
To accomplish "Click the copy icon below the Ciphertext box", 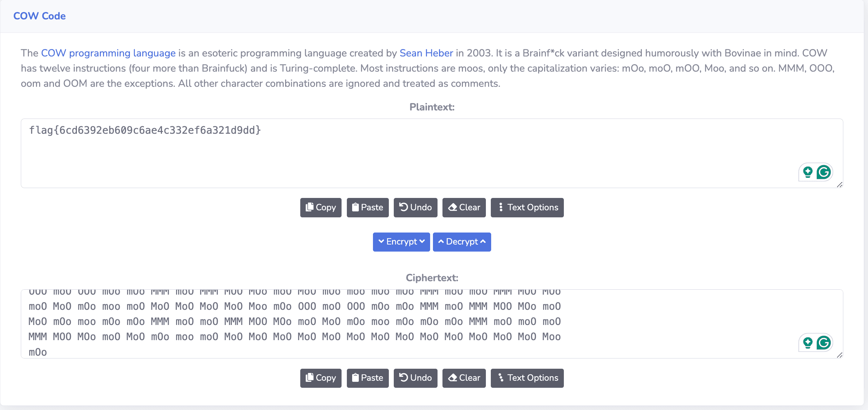I will click(x=310, y=378).
